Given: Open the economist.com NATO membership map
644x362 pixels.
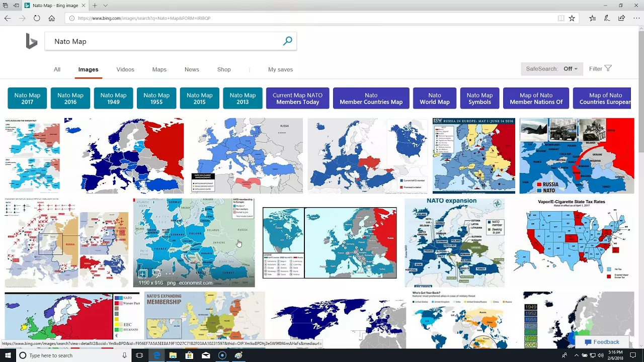Looking at the screenshot, I should tap(194, 242).
